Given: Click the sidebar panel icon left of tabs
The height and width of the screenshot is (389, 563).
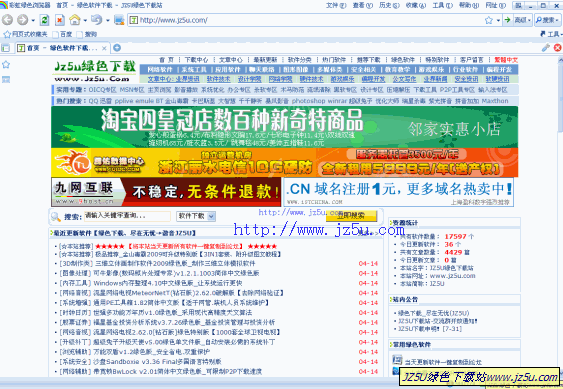Looking at the screenshot, I should [5, 47].
